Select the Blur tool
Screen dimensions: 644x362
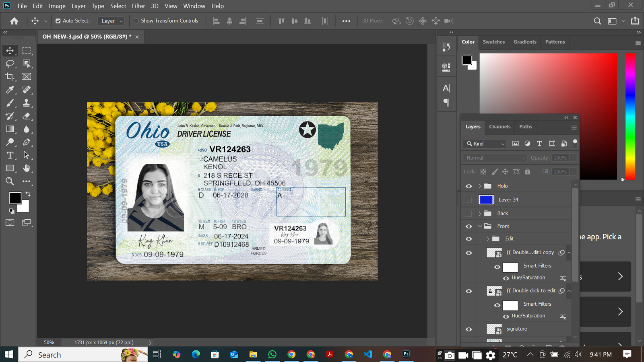point(27,129)
